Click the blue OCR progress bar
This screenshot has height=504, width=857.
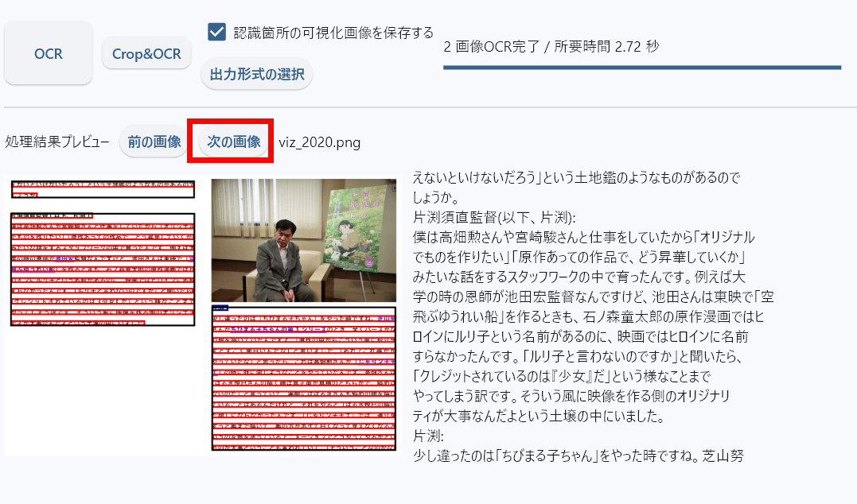[641, 68]
